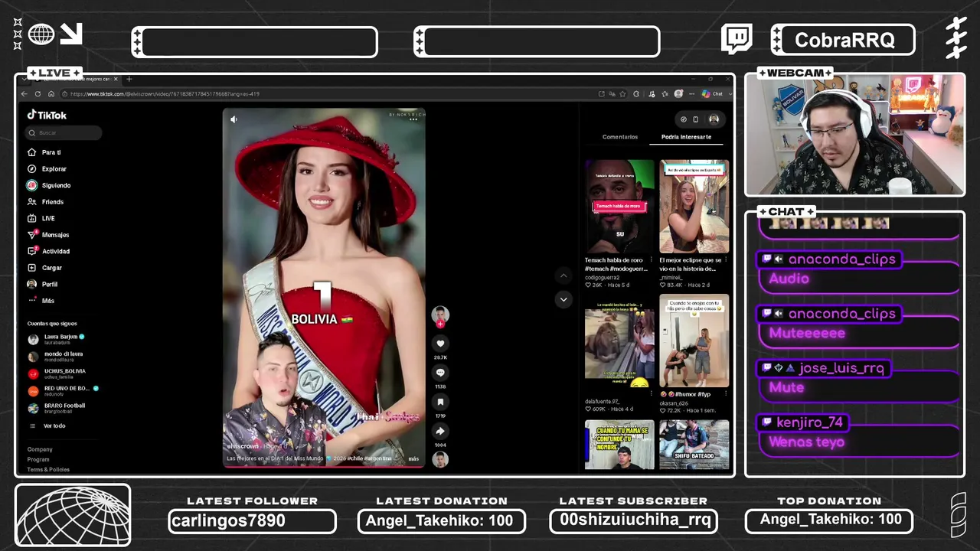
Task: Play the El mejor eclipse video thumbnail
Action: point(694,207)
